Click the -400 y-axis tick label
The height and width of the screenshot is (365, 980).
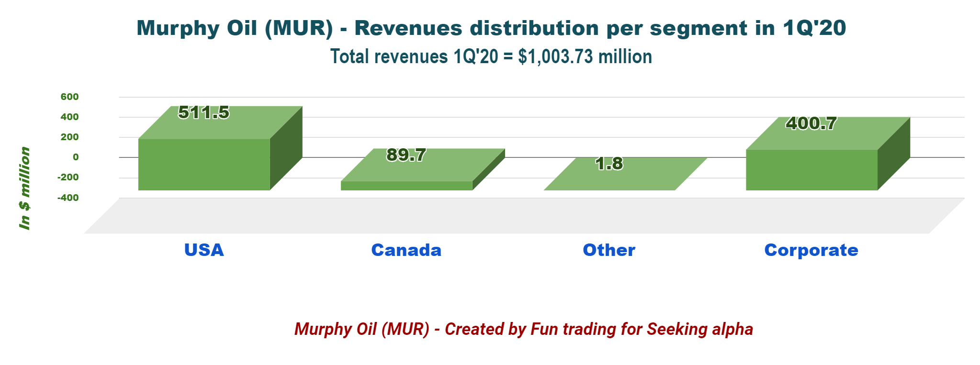pos(68,198)
